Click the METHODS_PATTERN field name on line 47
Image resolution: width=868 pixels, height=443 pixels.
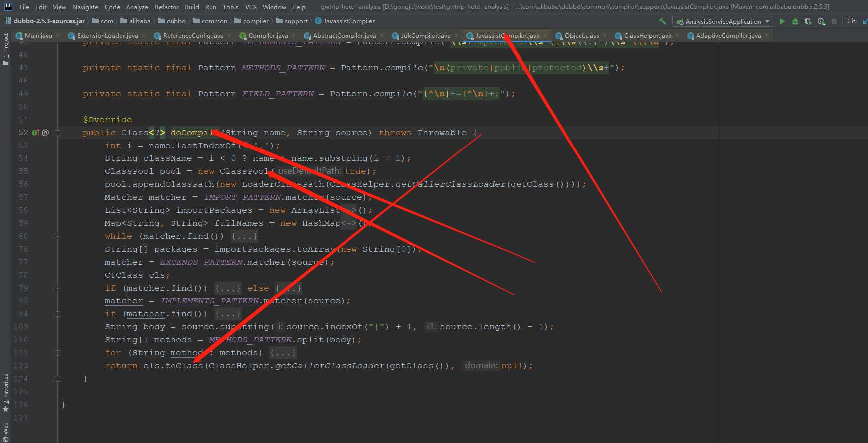click(x=283, y=68)
